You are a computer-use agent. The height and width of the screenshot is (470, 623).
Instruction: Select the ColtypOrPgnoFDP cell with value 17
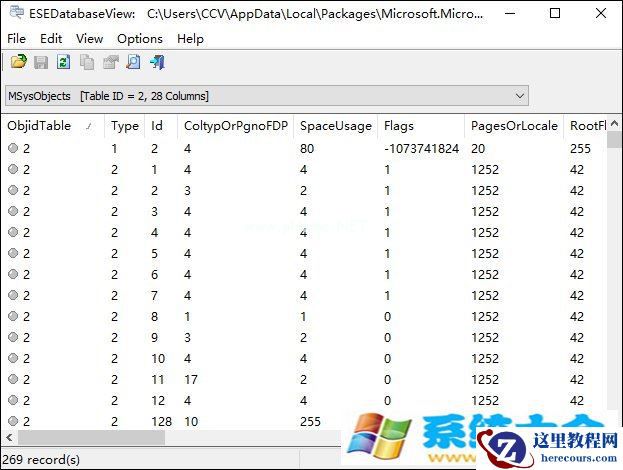coord(191,380)
